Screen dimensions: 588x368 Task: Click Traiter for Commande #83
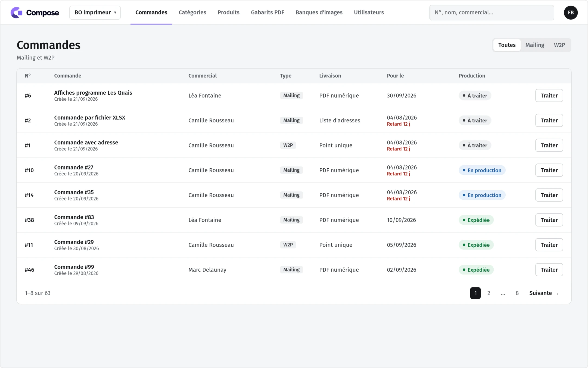tap(549, 220)
